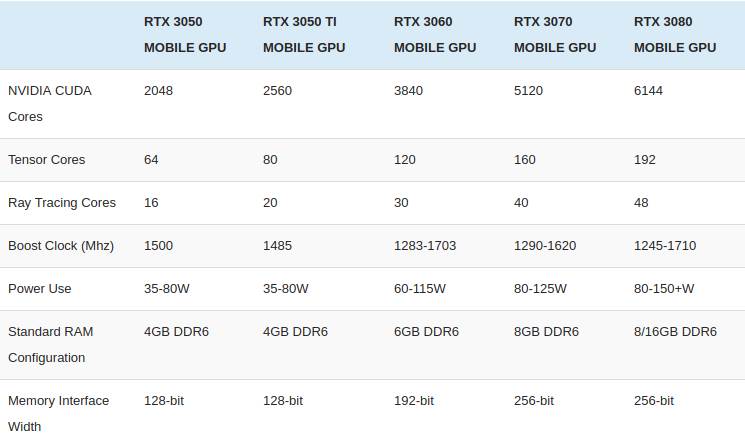Click the Ray Tracing Cores row label
The image size is (745, 448).
[62, 203]
